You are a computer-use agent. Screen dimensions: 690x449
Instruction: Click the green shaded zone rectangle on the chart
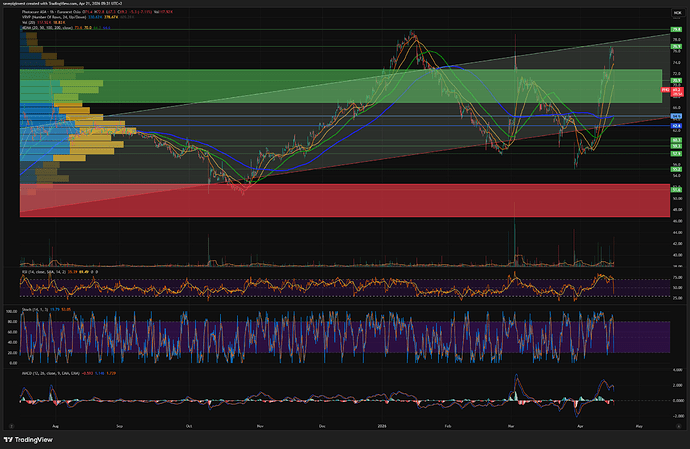point(300,85)
